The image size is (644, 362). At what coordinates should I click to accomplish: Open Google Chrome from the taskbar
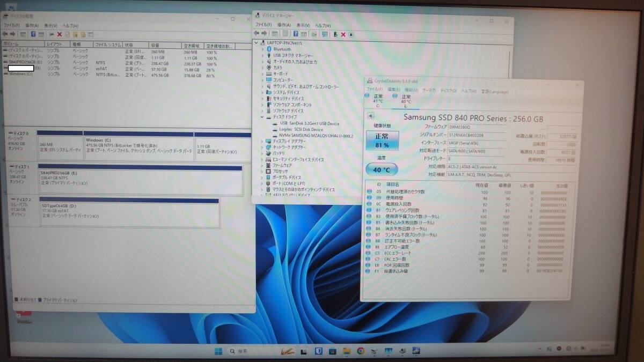pos(360,351)
